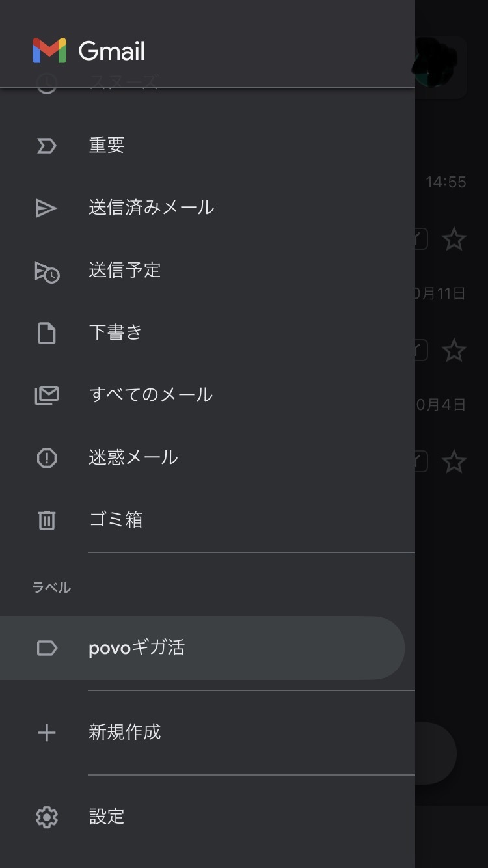Tap 新規作成 to create a label
Image resolution: width=488 pixels, height=868 pixels.
pyautogui.click(x=125, y=733)
